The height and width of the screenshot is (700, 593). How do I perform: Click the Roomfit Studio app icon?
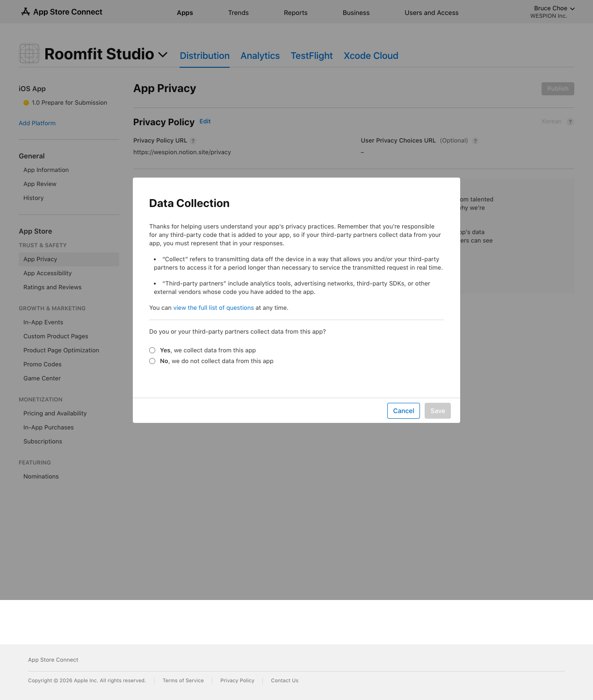(29, 54)
